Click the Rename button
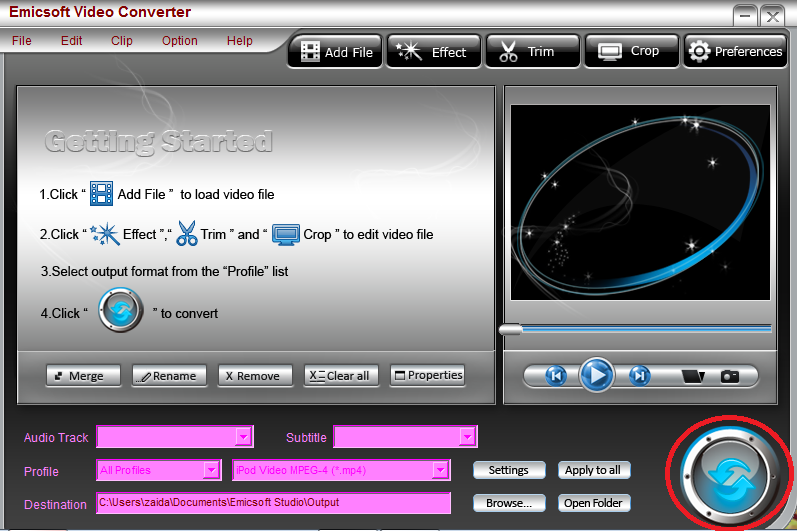 pyautogui.click(x=169, y=376)
